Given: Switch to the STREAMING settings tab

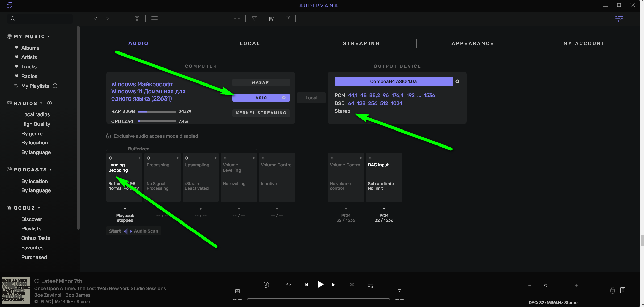Looking at the screenshot, I should (x=361, y=43).
